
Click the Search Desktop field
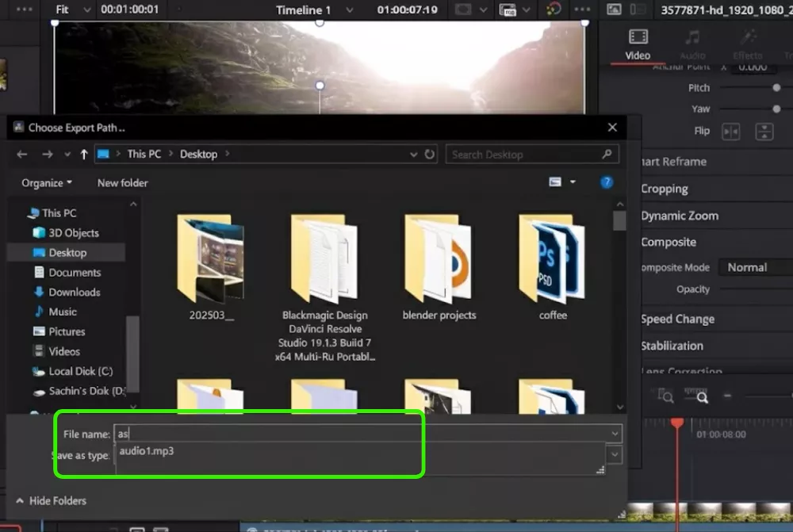coord(523,155)
